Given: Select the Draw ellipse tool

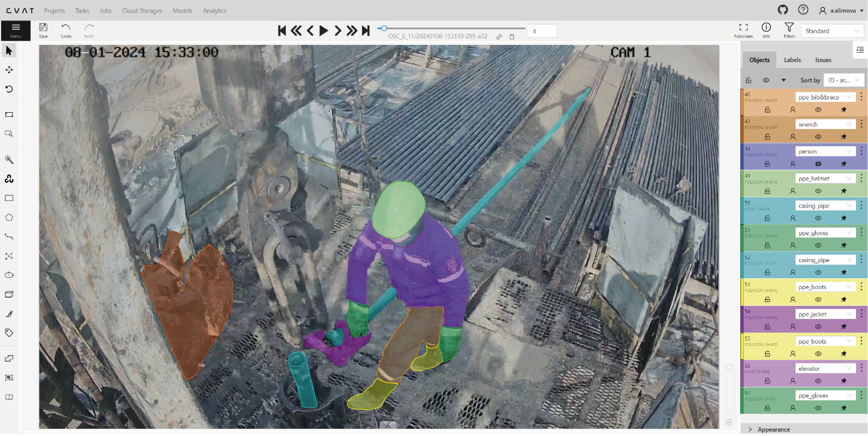Looking at the screenshot, I should 9,275.
